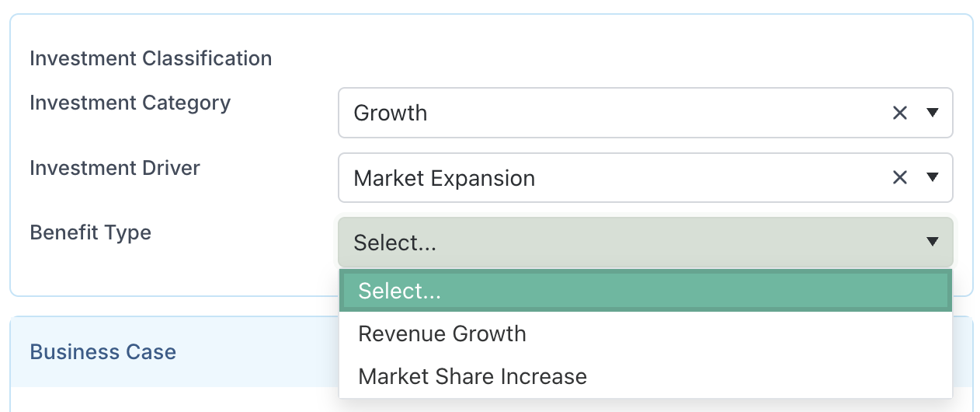980x412 pixels.
Task: Click the Investment Classification heading
Action: point(151,58)
